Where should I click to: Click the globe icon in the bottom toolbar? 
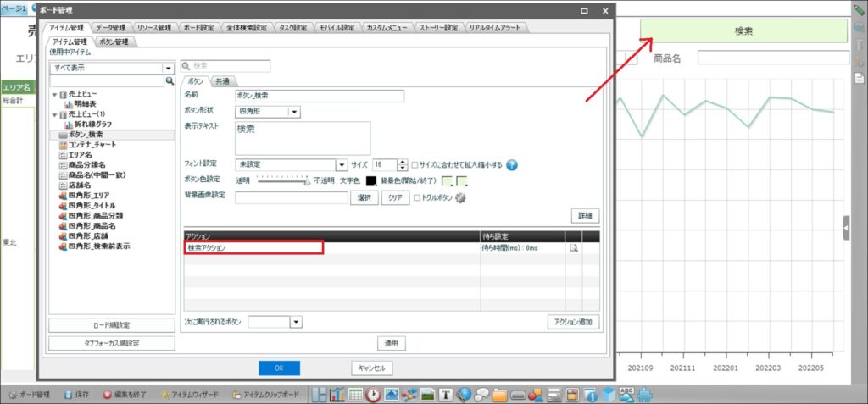click(464, 395)
